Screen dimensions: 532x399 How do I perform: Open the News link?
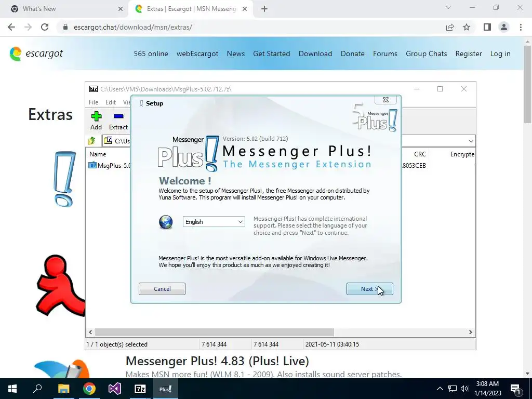(x=236, y=54)
